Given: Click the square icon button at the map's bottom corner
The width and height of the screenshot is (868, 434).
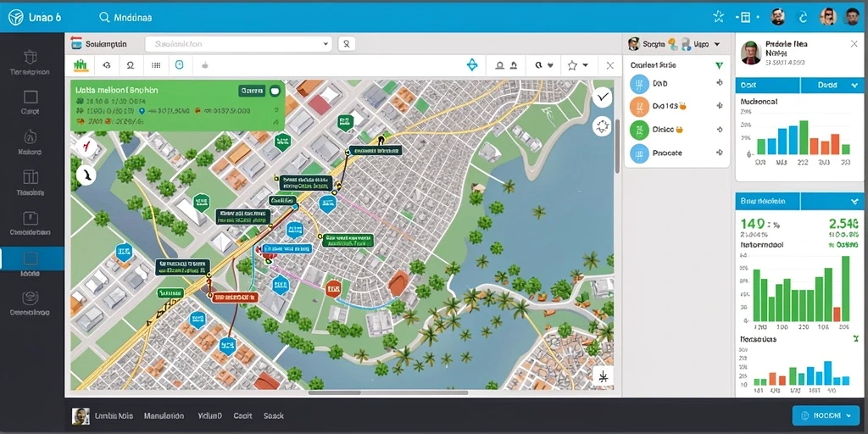Looking at the screenshot, I should point(603,376).
